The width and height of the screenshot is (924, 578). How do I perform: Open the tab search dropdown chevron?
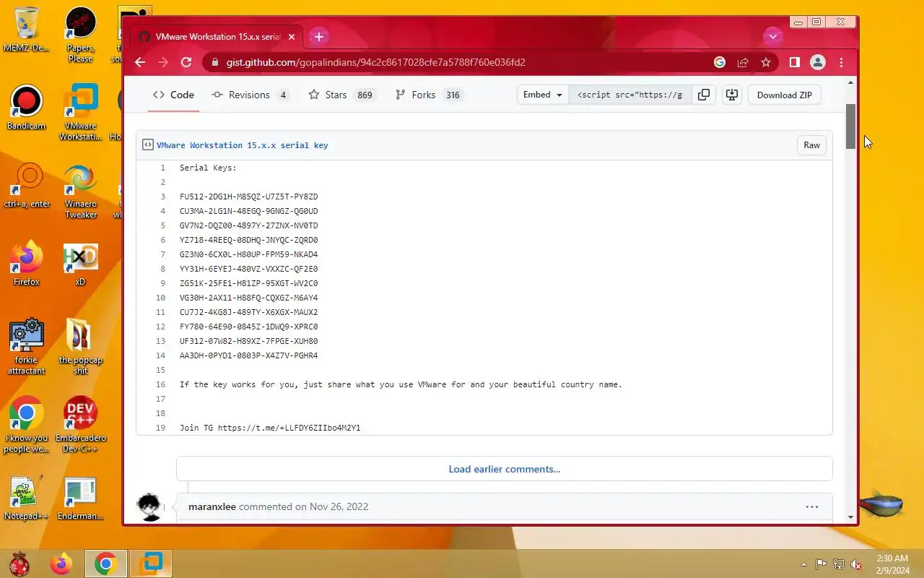773,36
